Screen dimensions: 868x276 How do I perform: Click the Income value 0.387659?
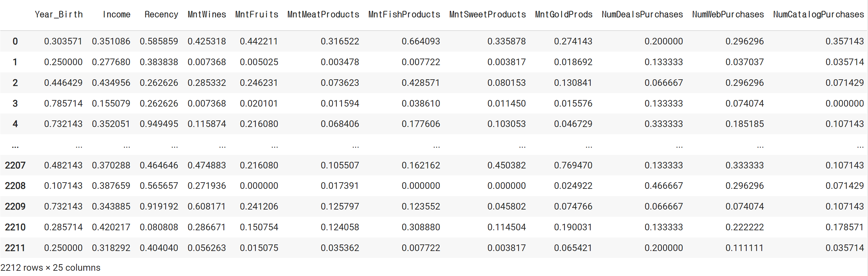[x=111, y=186]
